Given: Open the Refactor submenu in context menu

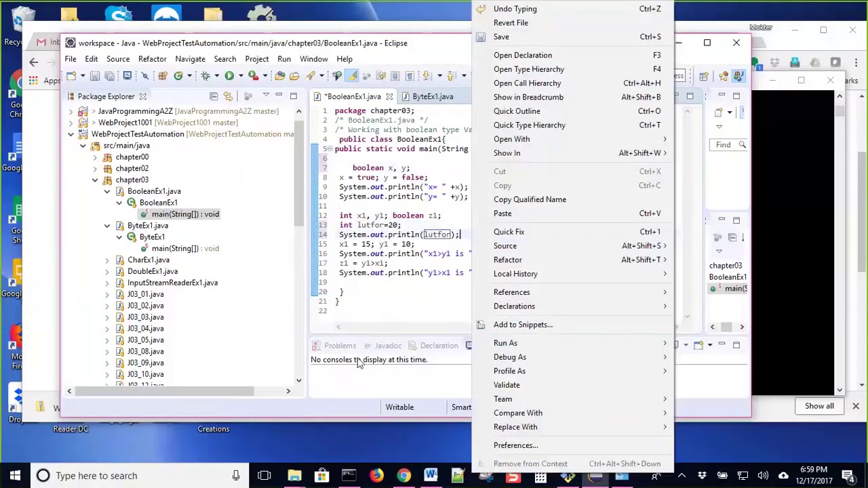Looking at the screenshot, I should (573, 260).
